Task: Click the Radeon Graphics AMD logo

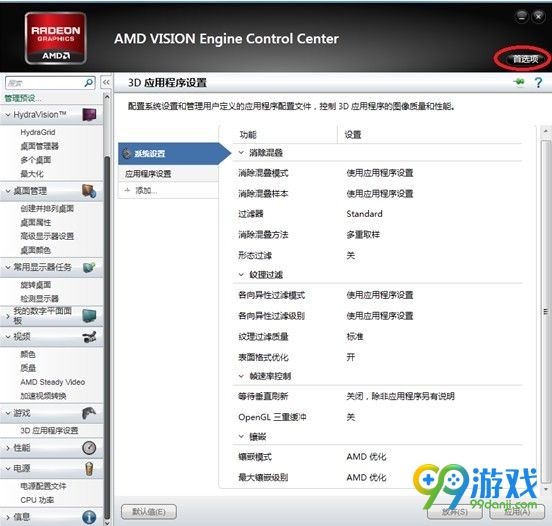Action: click(x=56, y=38)
